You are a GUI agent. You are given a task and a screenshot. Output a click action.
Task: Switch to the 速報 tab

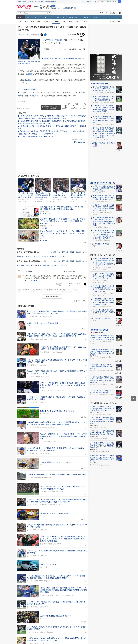pos(28,17)
